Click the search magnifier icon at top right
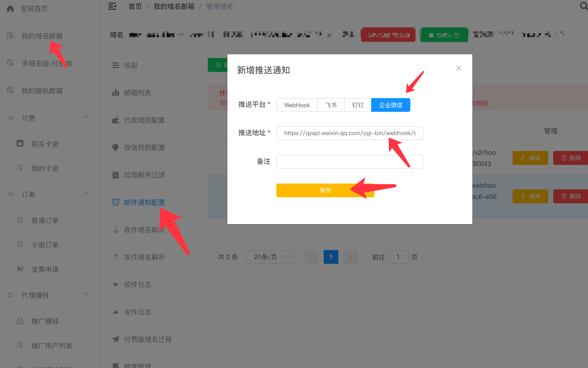This screenshot has width=588, height=368. click(584, 6)
